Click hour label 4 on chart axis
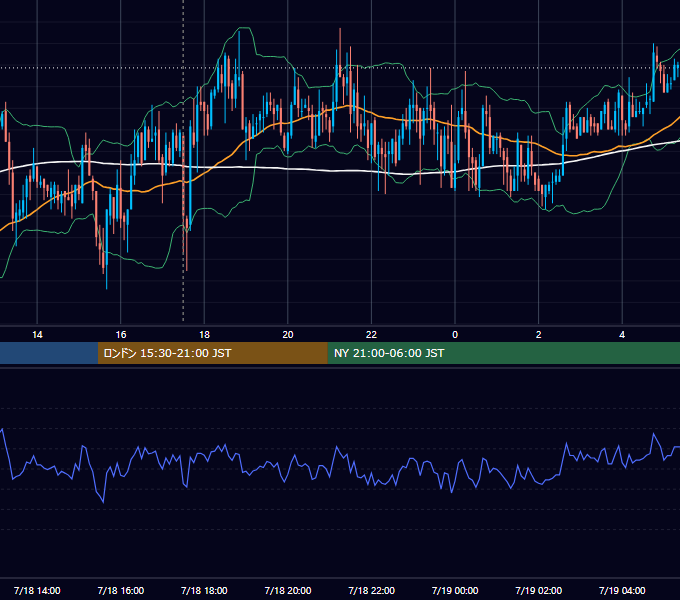Screen dimensions: 680x600 coord(622,335)
